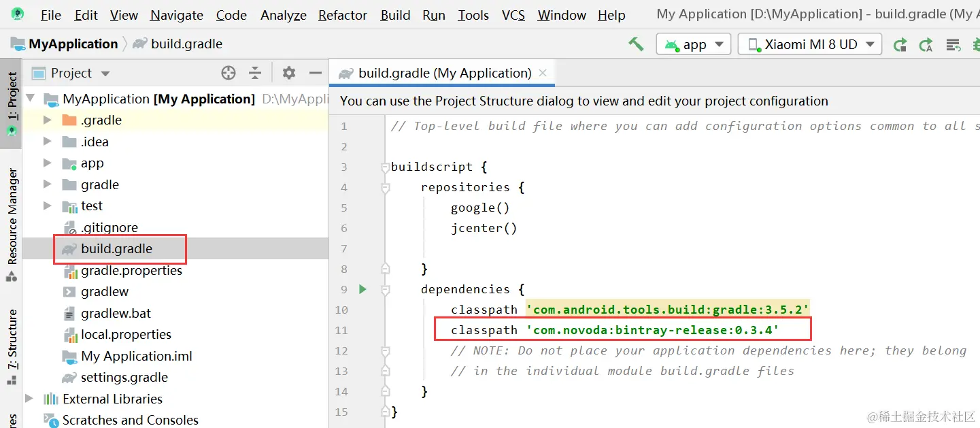Select My Application.iml in project tree

coord(136,356)
